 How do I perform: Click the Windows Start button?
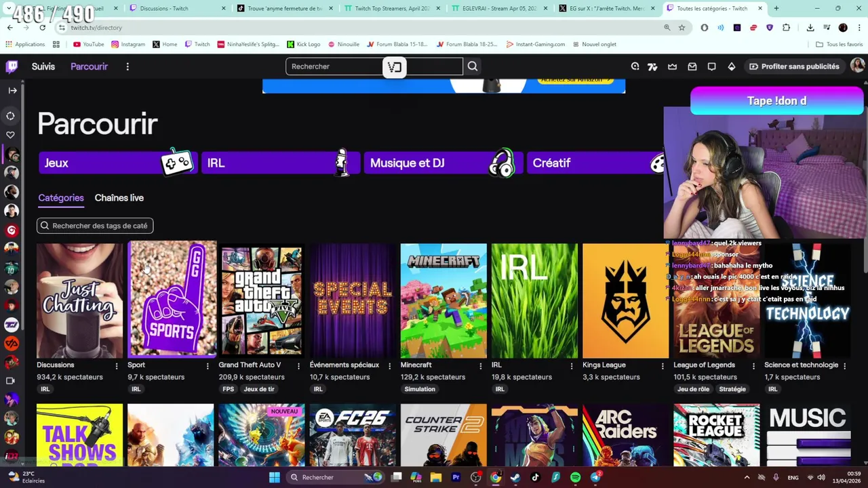(275, 477)
